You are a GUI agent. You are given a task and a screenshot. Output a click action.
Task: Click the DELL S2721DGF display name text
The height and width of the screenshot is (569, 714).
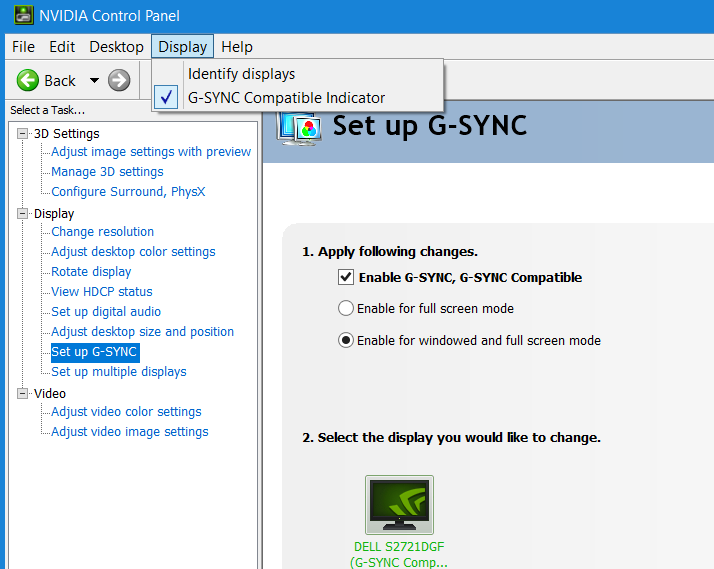399,547
